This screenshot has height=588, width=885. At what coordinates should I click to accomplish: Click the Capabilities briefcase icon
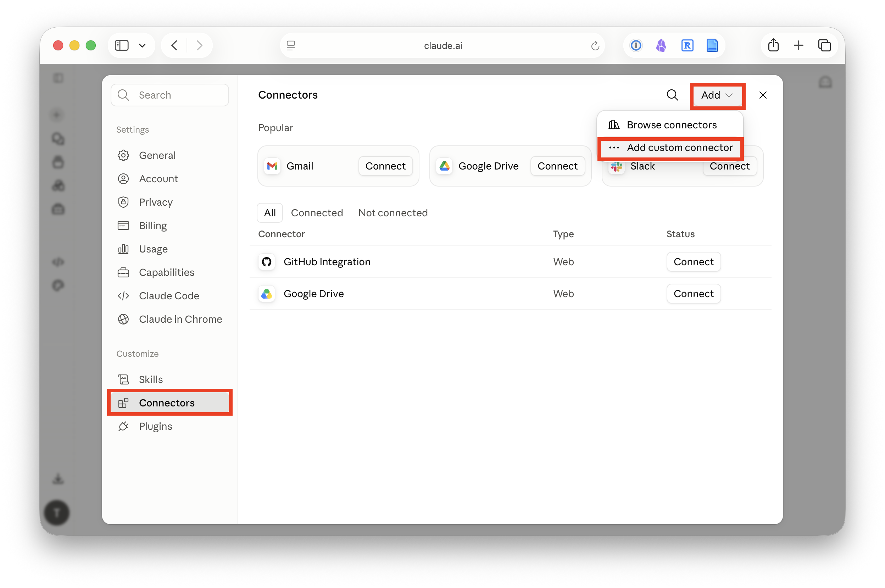point(123,272)
